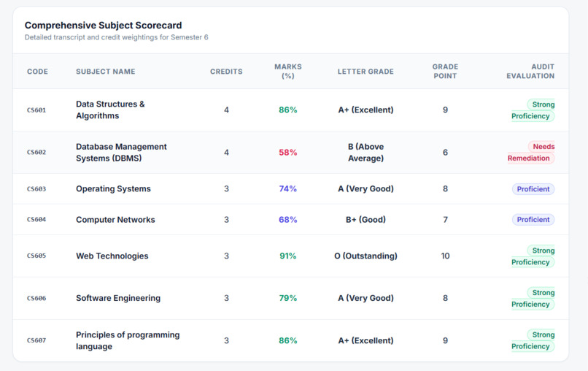Click A+ (Excellent) grade for Data Structures
The image size is (588, 371).
pyautogui.click(x=365, y=110)
